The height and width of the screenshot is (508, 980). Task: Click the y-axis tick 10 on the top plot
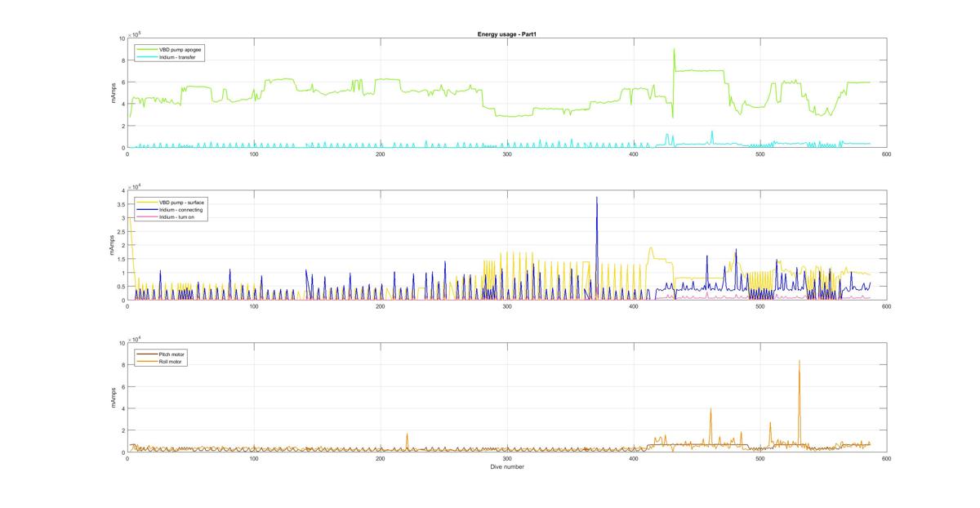(x=122, y=38)
